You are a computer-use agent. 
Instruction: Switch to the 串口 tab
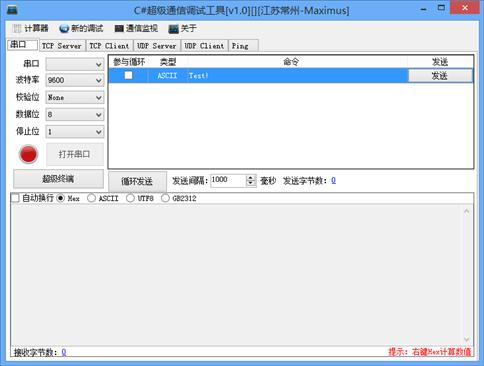coord(22,45)
